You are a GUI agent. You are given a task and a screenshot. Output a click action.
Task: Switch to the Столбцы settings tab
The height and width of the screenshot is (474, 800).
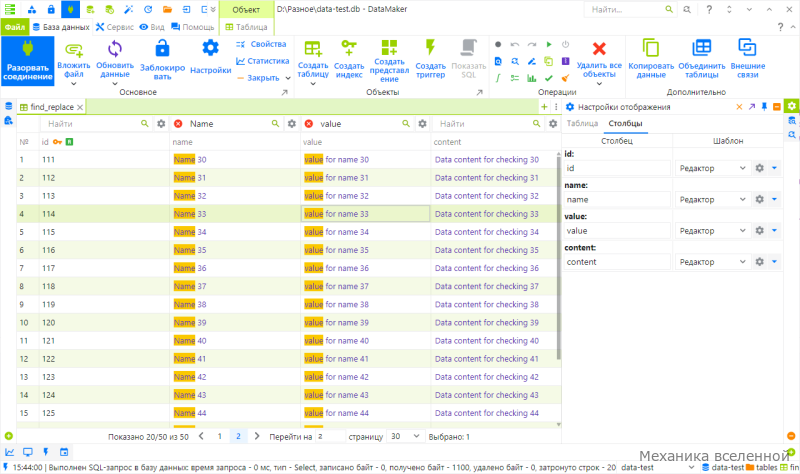[x=625, y=123]
